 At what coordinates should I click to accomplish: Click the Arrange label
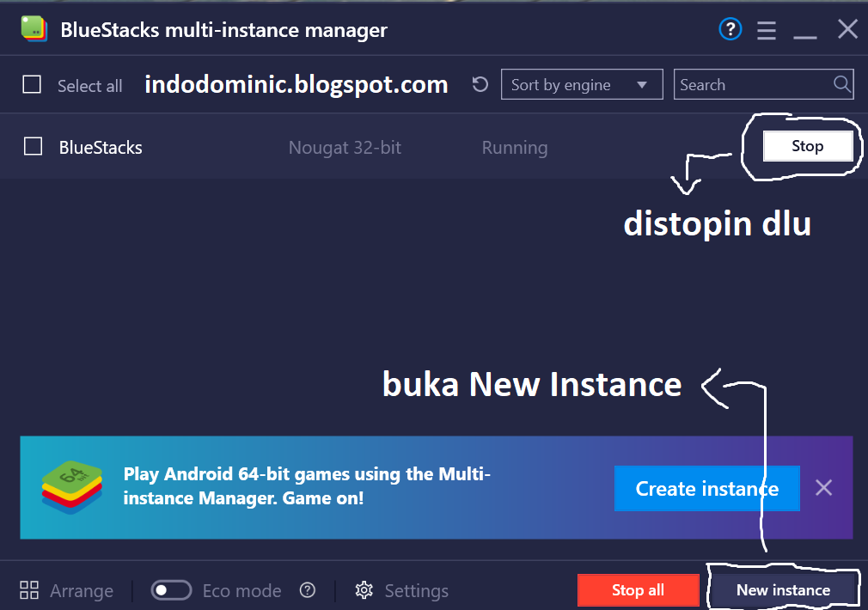click(x=82, y=590)
